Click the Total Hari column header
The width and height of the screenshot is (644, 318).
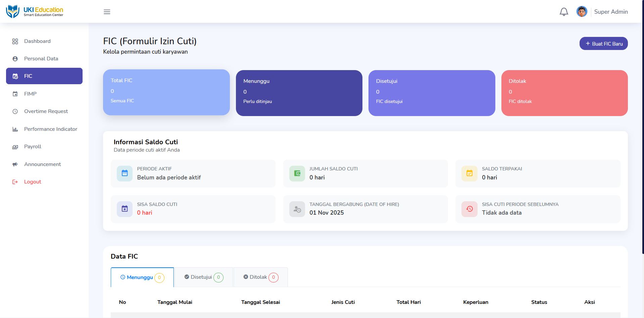[409, 302]
